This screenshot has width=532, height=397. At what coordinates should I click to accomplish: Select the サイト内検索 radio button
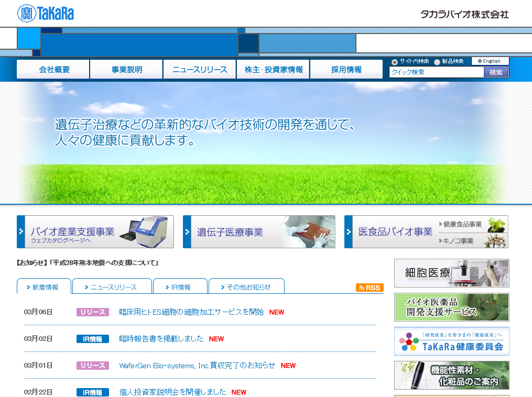(394, 62)
